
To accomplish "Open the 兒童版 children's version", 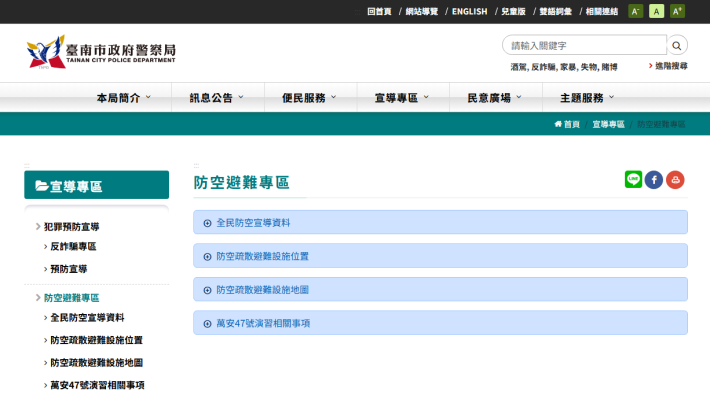I will (513, 11).
